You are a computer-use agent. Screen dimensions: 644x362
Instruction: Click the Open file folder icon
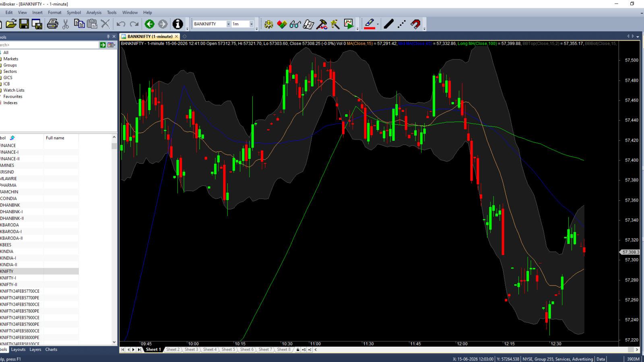11,24
